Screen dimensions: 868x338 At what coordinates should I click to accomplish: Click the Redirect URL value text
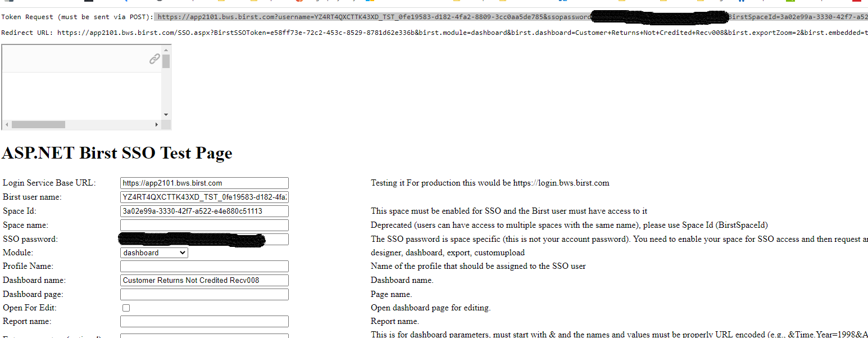pyautogui.click(x=462, y=33)
